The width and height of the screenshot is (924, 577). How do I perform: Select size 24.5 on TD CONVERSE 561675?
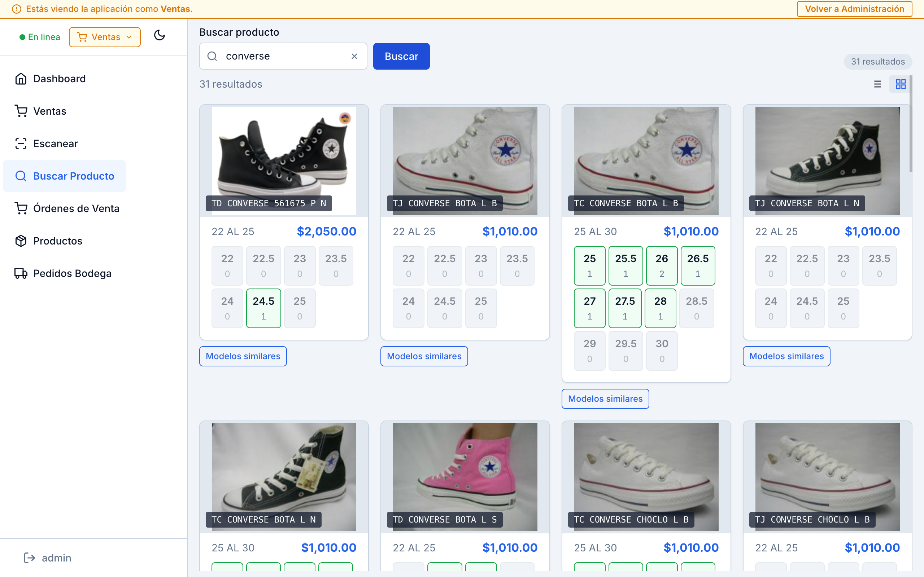pos(263,308)
